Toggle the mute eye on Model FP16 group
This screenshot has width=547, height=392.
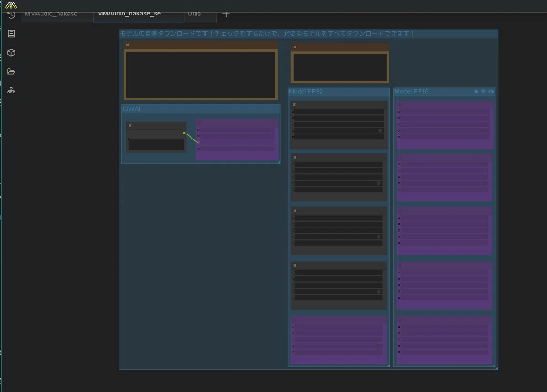pyautogui.click(x=491, y=92)
